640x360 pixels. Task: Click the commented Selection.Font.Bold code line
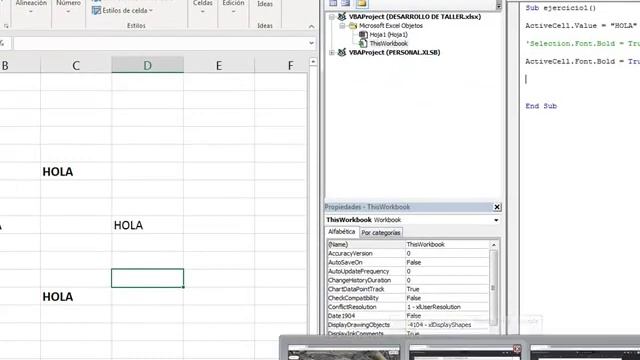[x=582, y=43]
